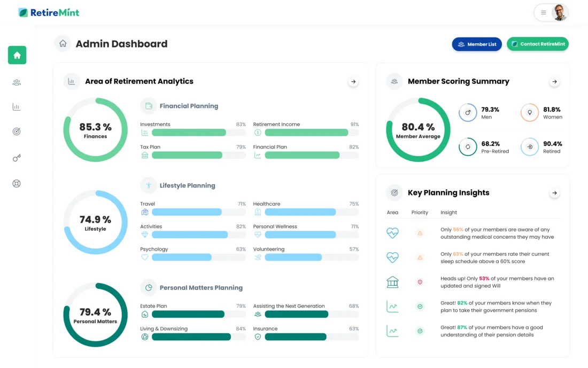
Task: Click the 85.3 % Finances donut chart
Action: click(95, 130)
